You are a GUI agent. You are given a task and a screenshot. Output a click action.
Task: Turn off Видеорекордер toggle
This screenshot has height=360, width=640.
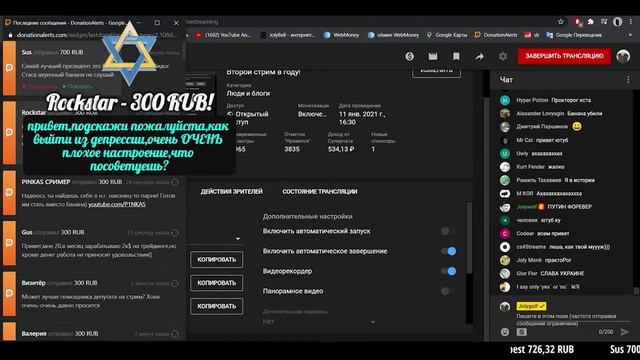click(449, 271)
